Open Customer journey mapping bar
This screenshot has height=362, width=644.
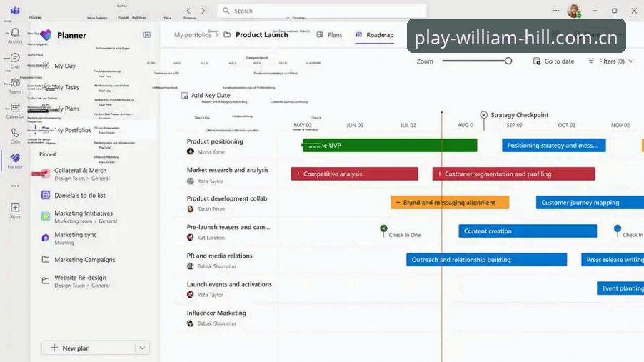590,203
